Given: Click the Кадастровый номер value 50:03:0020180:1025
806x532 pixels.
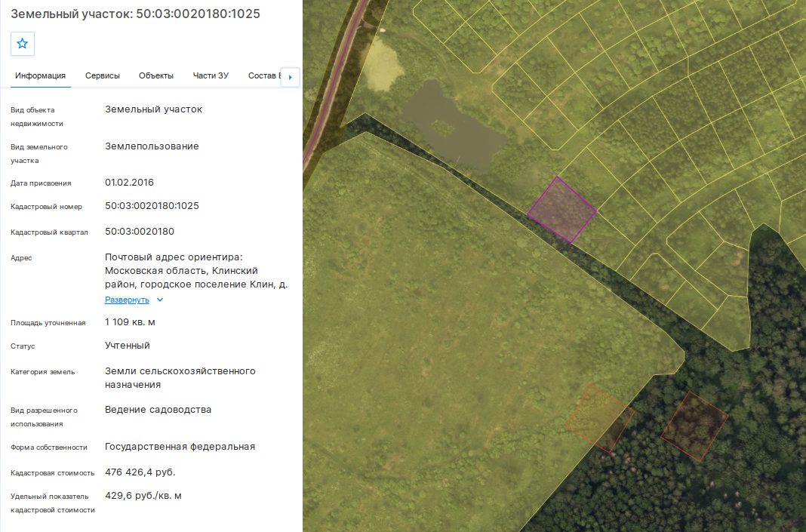Looking at the screenshot, I should click(152, 206).
